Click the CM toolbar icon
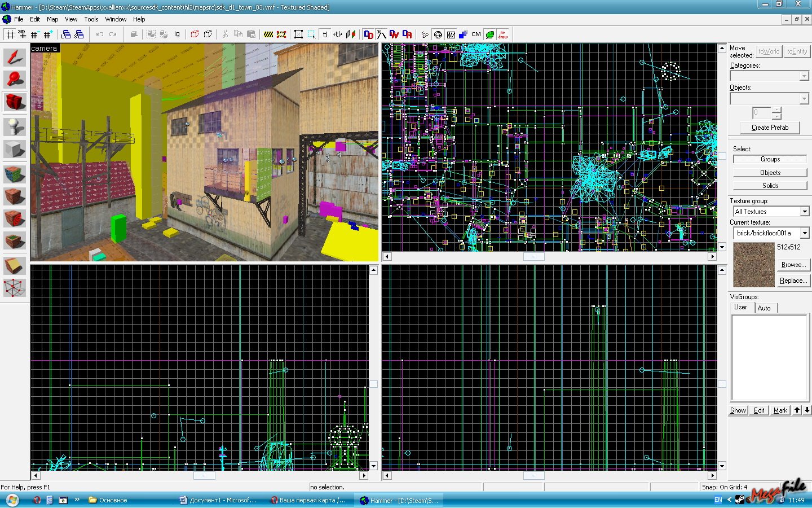812x508 pixels. [x=476, y=34]
